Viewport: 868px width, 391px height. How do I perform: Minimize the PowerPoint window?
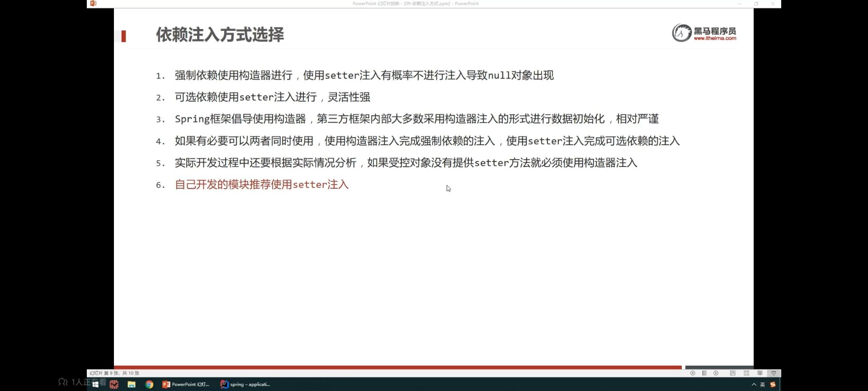pyautogui.click(x=740, y=4)
